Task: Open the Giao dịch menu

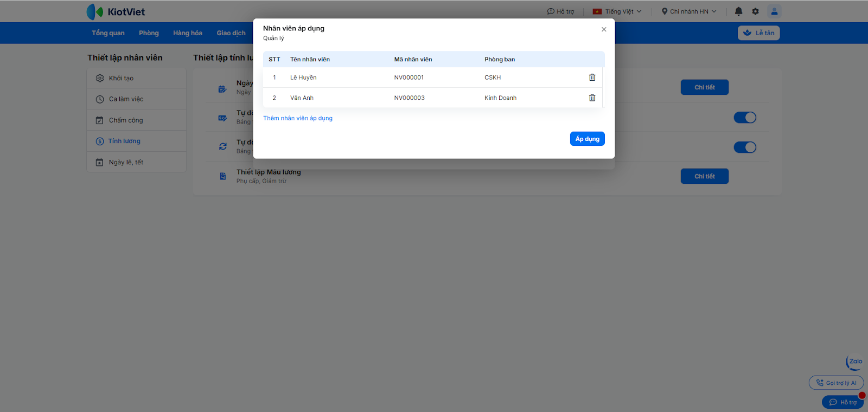Action: [x=231, y=33]
